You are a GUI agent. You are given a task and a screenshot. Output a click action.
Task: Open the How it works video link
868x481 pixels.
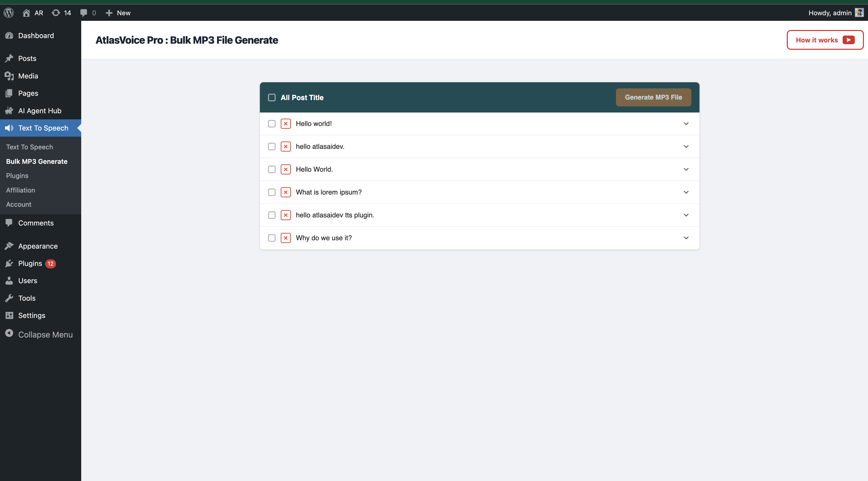pyautogui.click(x=825, y=39)
